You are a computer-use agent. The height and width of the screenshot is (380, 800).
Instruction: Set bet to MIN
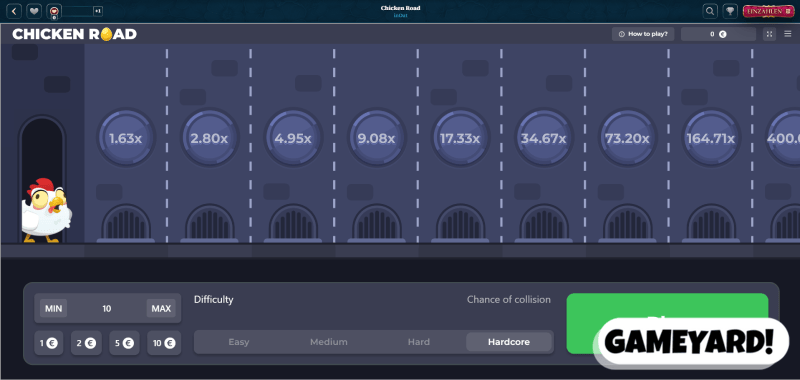54,309
